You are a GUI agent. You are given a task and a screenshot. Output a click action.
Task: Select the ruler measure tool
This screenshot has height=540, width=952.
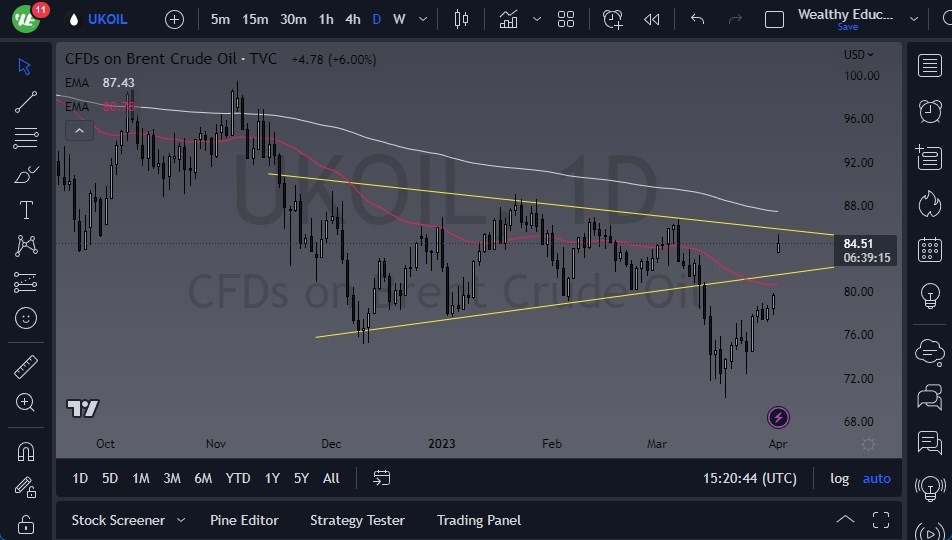click(x=26, y=366)
